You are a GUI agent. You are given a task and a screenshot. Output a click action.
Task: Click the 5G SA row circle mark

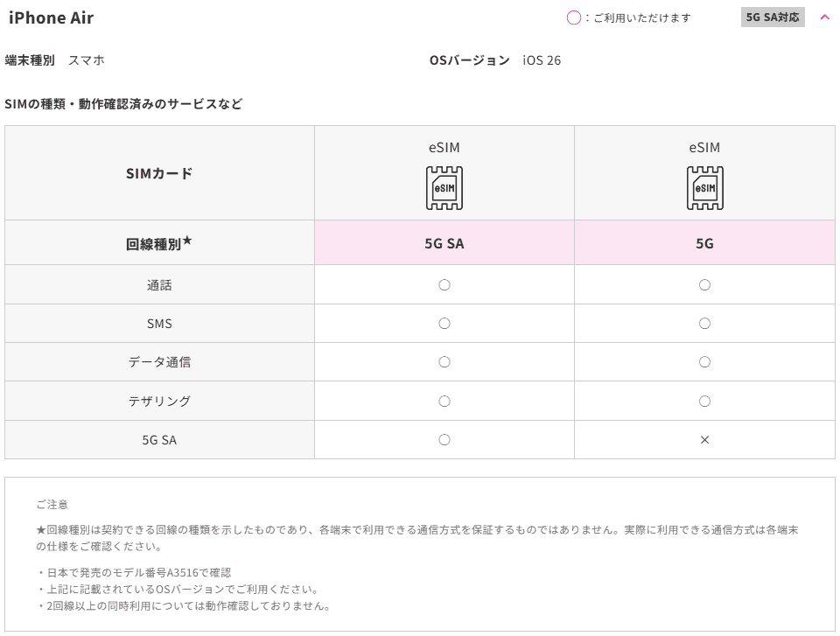pos(444,440)
